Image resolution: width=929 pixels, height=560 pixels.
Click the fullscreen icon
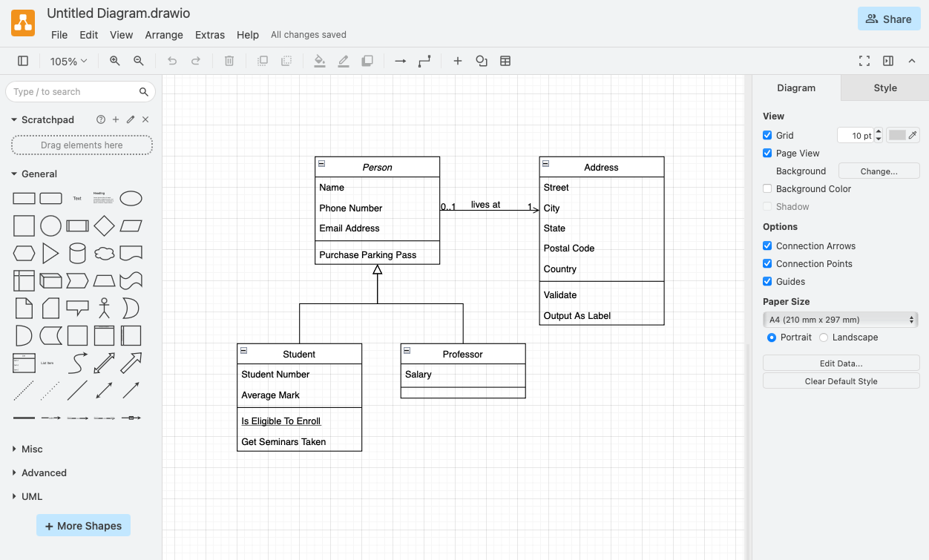864,61
